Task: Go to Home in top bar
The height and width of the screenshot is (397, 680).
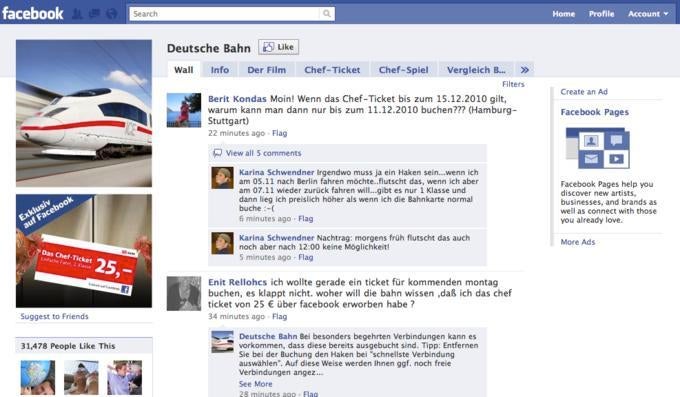Action: [563, 14]
